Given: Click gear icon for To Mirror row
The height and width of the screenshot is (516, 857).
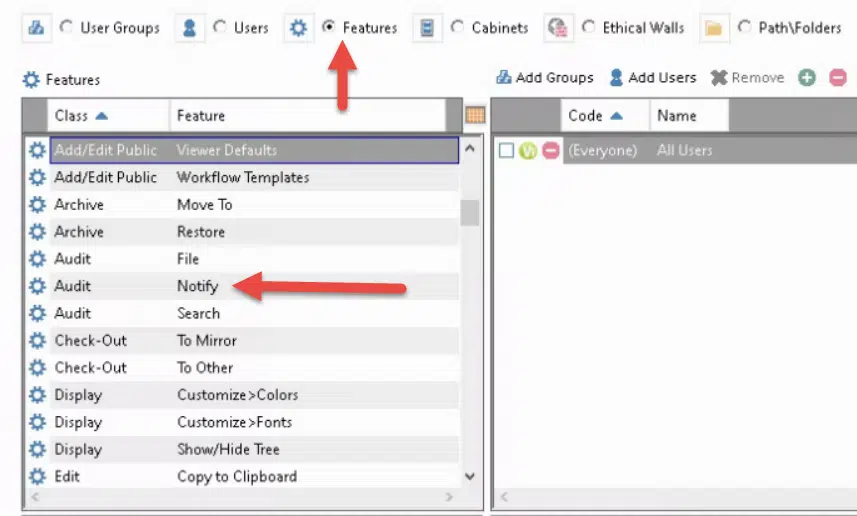Looking at the screenshot, I should tap(37, 341).
